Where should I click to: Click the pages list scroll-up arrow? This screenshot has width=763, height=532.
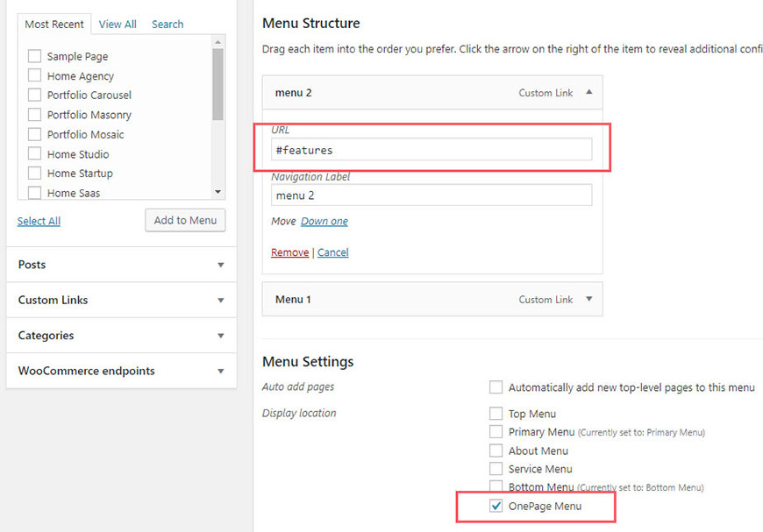[218, 42]
